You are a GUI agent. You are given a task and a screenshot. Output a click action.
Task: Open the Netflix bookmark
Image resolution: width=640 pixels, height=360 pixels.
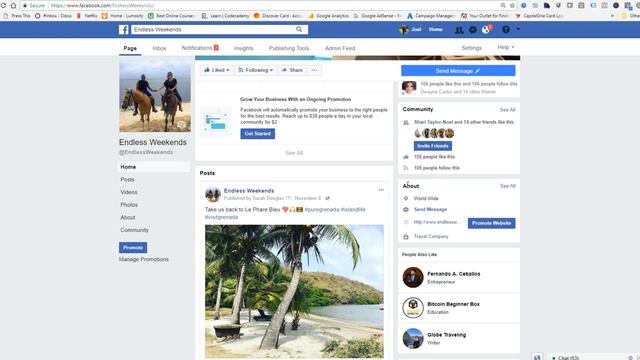tap(87, 16)
